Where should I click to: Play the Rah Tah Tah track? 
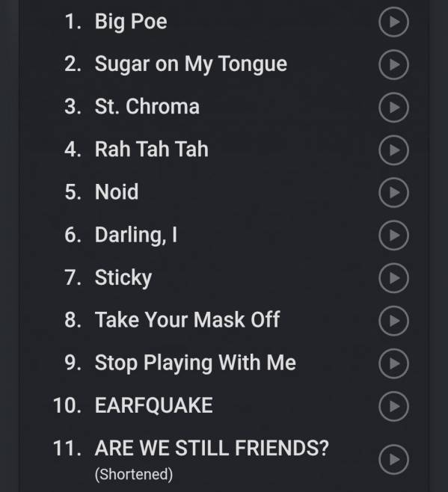pyautogui.click(x=393, y=150)
